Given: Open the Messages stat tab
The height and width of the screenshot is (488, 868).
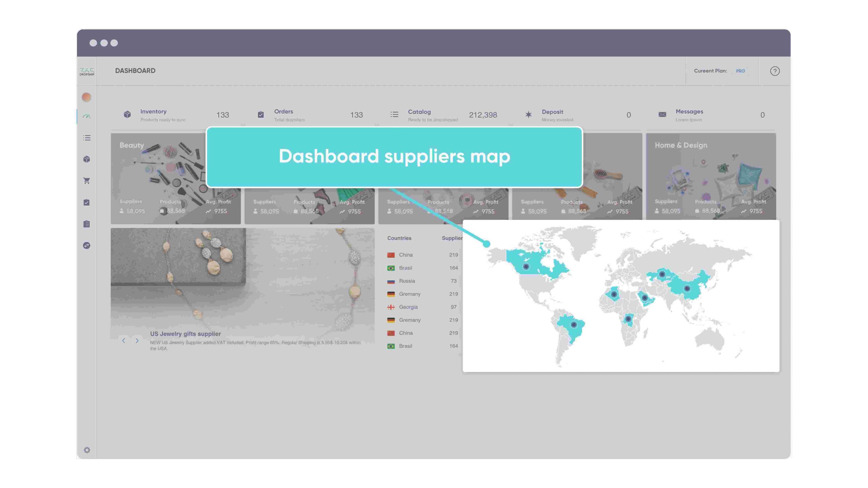Looking at the screenshot, I should point(711,115).
